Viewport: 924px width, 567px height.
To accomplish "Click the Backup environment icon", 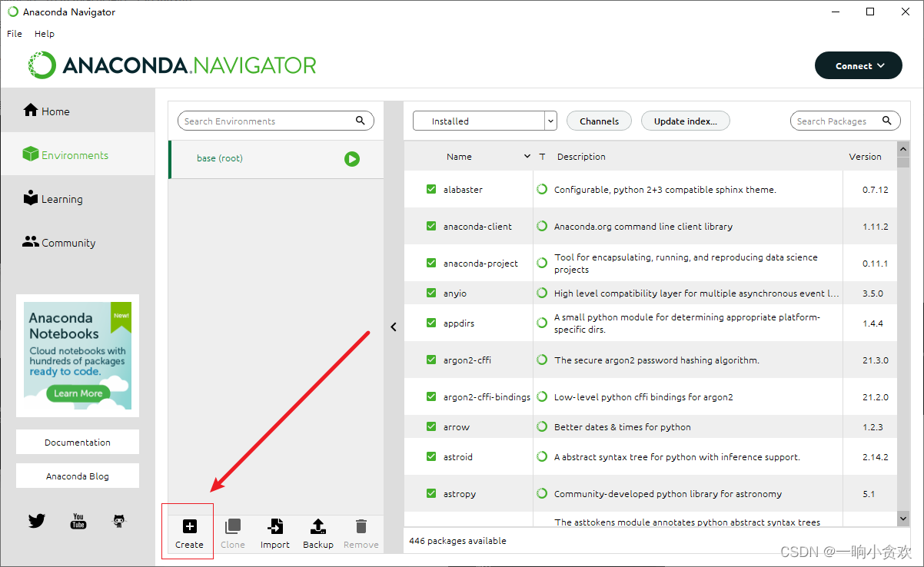I will [x=318, y=526].
